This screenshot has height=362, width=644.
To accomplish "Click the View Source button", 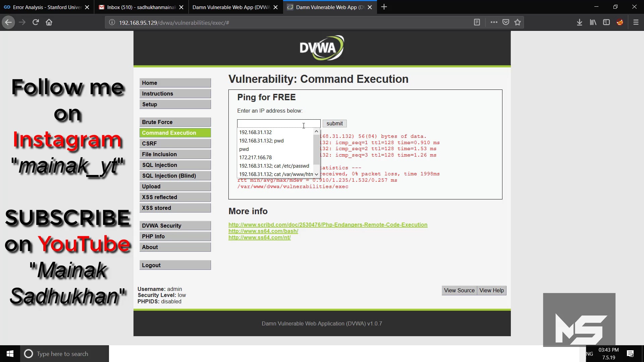I will [x=459, y=290].
